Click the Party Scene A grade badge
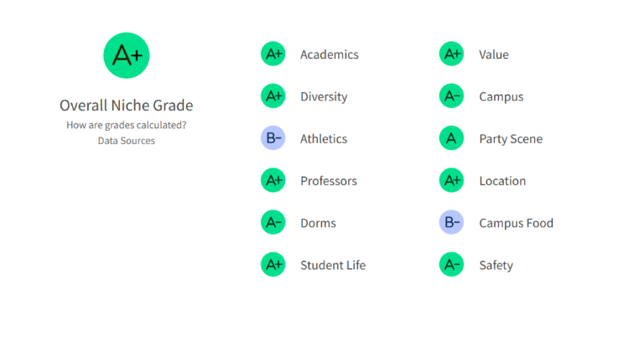 451,138
